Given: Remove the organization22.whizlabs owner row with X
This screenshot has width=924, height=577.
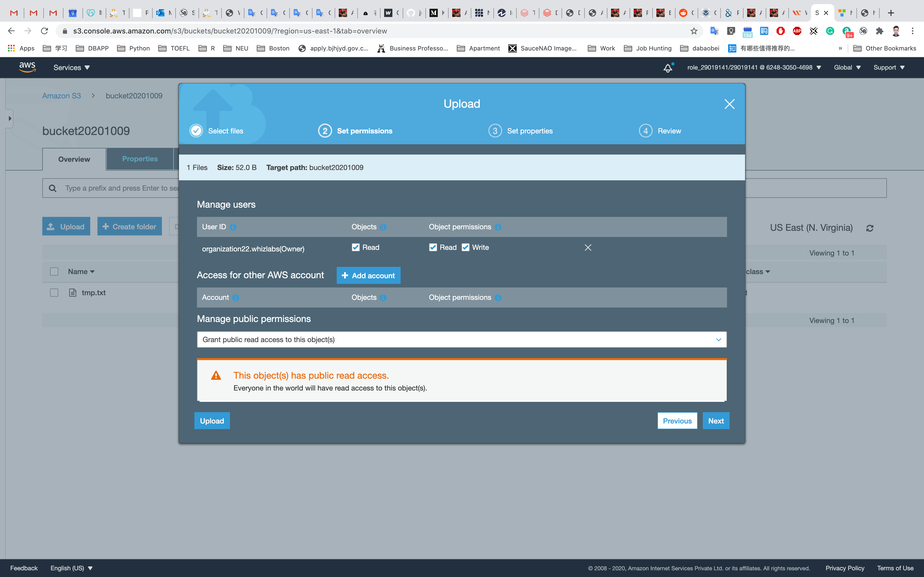Looking at the screenshot, I should (588, 248).
